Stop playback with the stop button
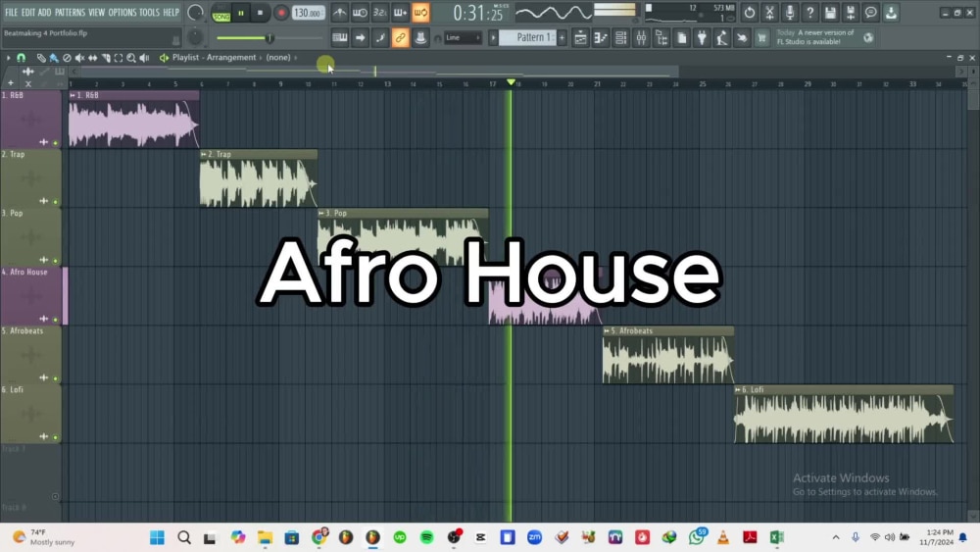This screenshot has height=552, width=980. [x=260, y=13]
